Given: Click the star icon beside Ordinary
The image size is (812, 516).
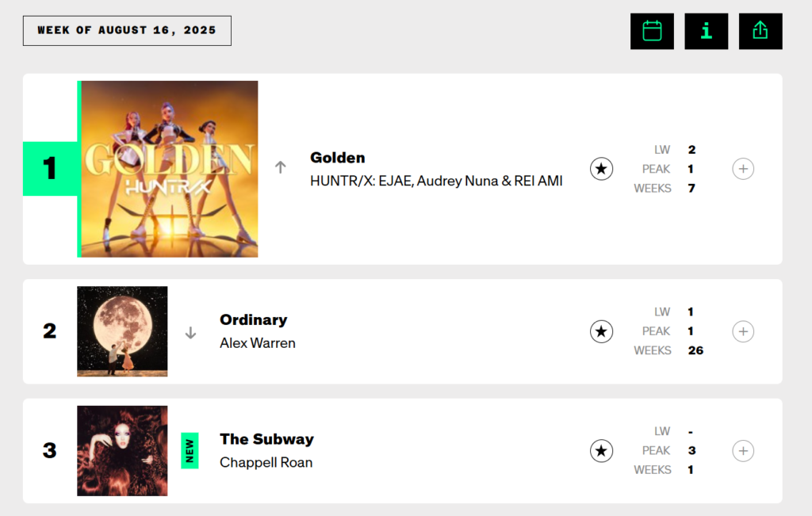Looking at the screenshot, I should [x=601, y=331].
